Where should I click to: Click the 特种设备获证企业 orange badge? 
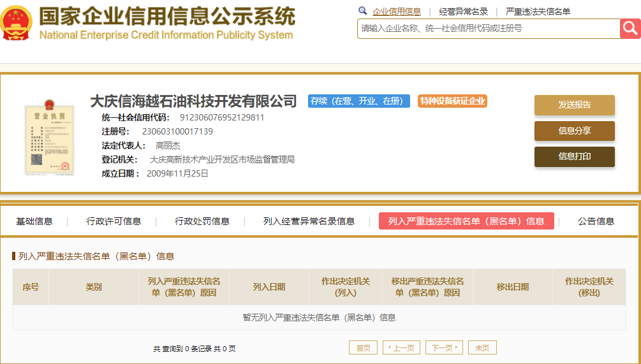click(452, 101)
